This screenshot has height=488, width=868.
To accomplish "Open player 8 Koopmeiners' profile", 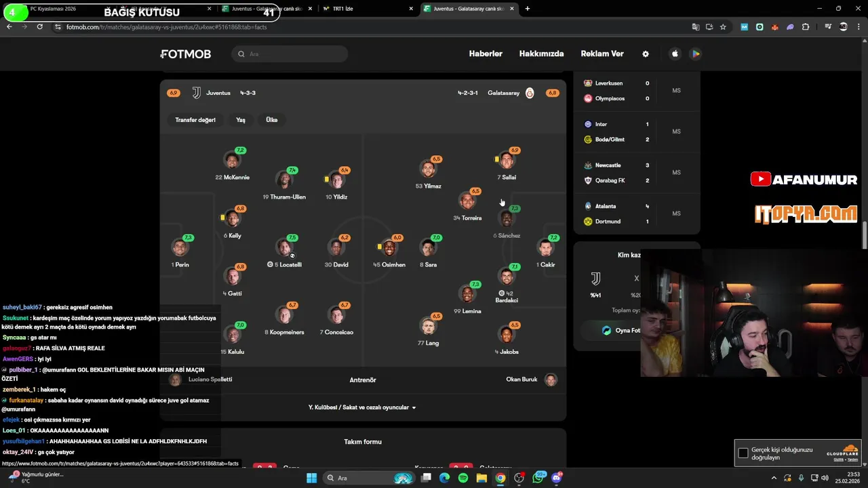I will [284, 320].
